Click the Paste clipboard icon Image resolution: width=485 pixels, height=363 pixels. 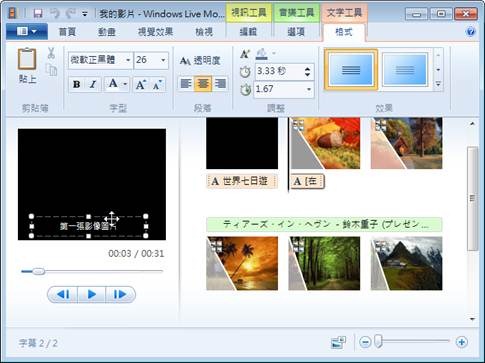coord(27,60)
